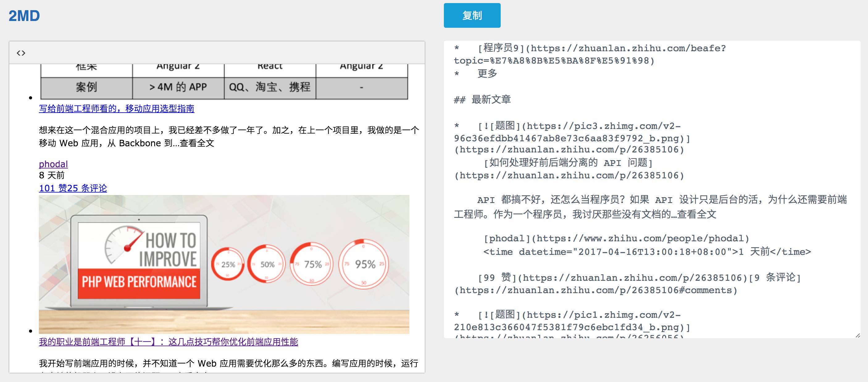Click the 如何处理好前后端分离的 API 问题 text

pos(568,163)
